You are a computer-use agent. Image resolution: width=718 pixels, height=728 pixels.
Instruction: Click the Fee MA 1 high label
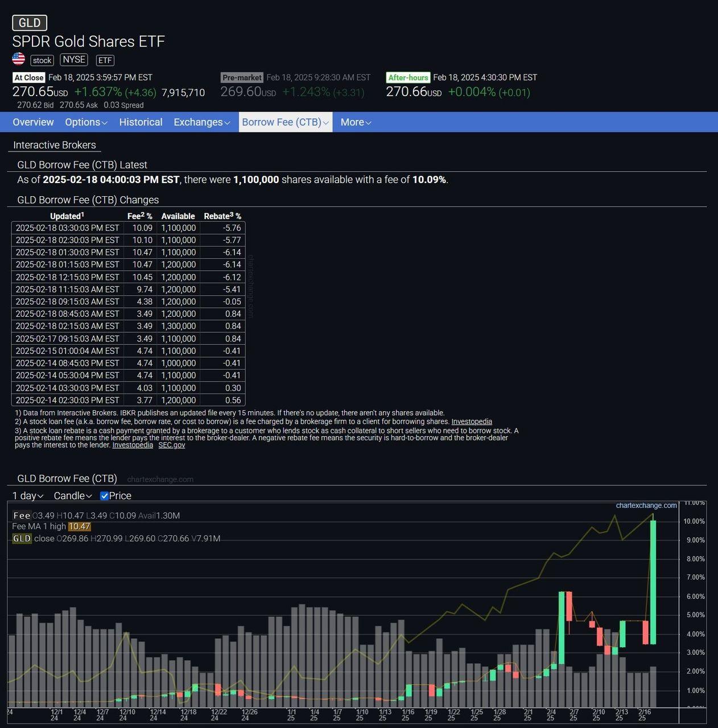(39, 527)
